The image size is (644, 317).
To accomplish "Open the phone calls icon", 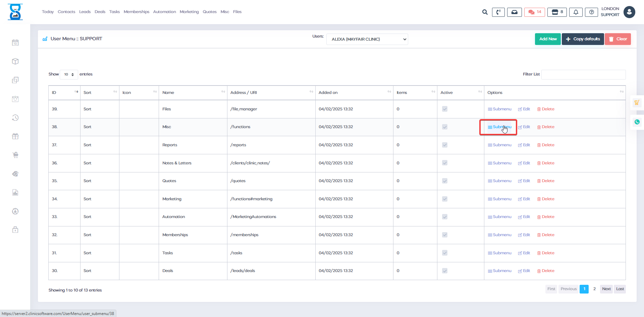I will (498, 12).
